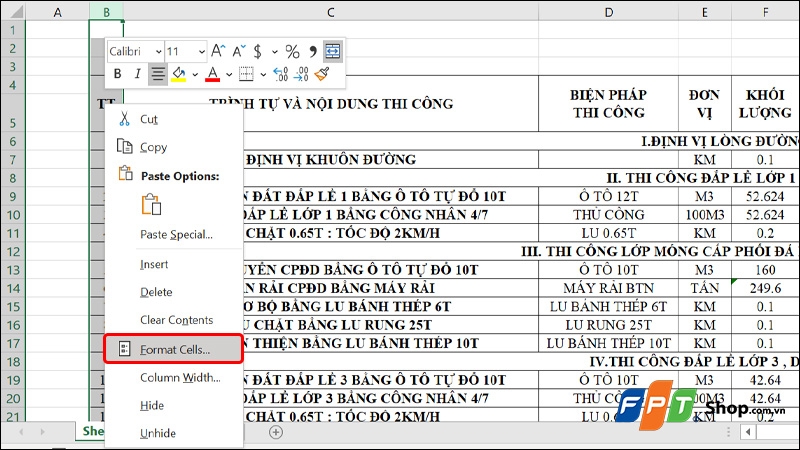Choose Insert from context menu
800x450 pixels.
pyautogui.click(x=173, y=264)
